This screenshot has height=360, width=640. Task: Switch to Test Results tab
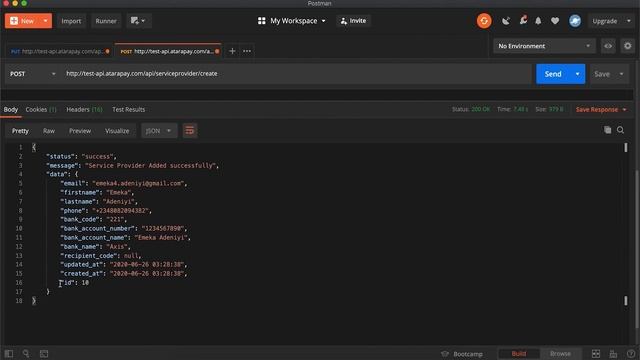[129, 109]
